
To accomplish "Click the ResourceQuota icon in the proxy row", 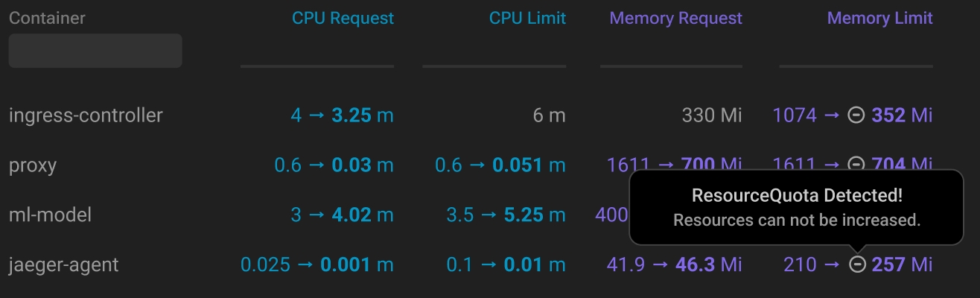I will click(857, 165).
